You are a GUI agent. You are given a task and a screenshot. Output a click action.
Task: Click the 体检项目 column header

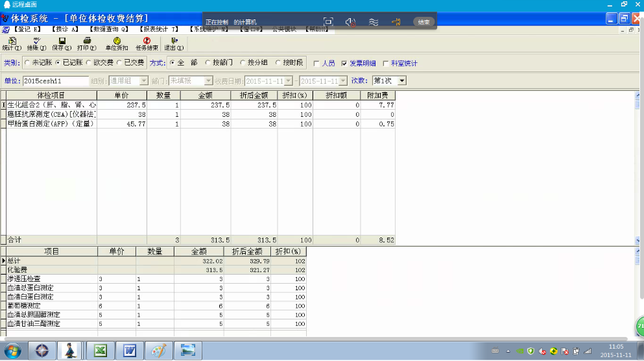pyautogui.click(x=51, y=95)
